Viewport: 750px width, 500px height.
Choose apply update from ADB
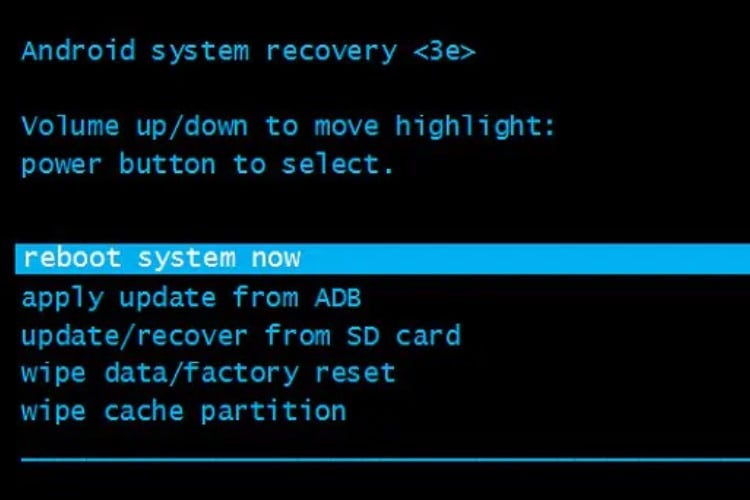coord(191,299)
